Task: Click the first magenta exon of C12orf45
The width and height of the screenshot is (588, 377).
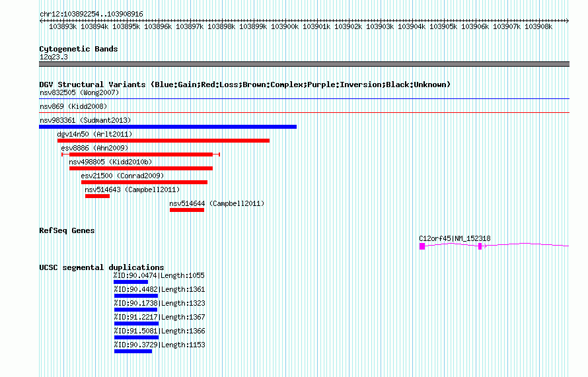Action: (422, 246)
